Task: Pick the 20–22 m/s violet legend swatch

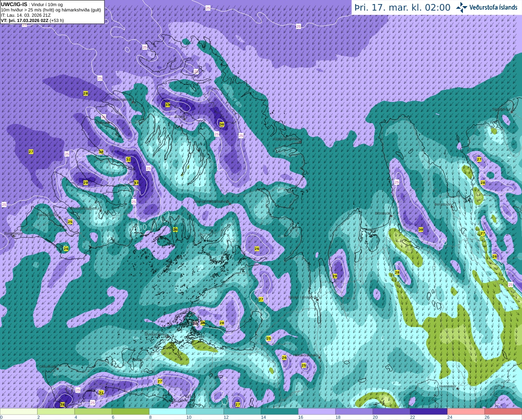Action: point(391,411)
